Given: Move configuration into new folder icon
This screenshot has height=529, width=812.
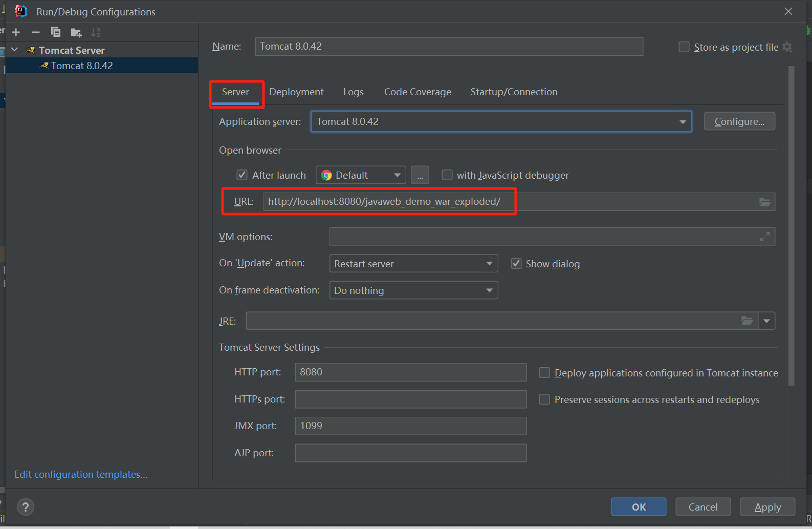Looking at the screenshot, I should tap(76, 33).
